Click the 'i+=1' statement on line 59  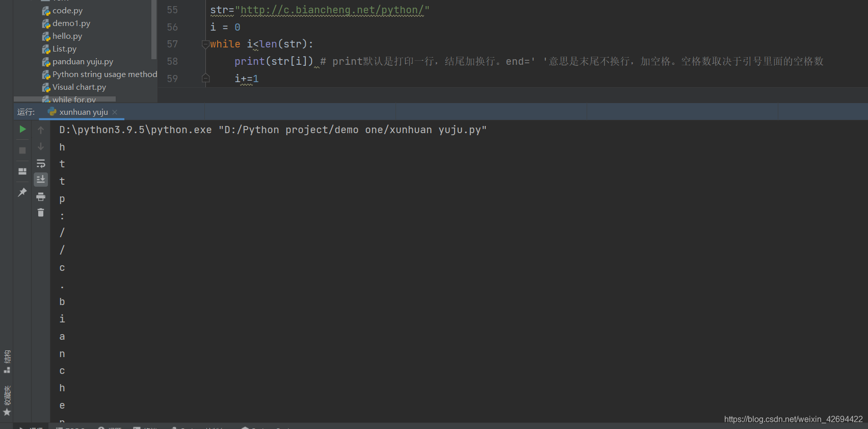click(247, 79)
